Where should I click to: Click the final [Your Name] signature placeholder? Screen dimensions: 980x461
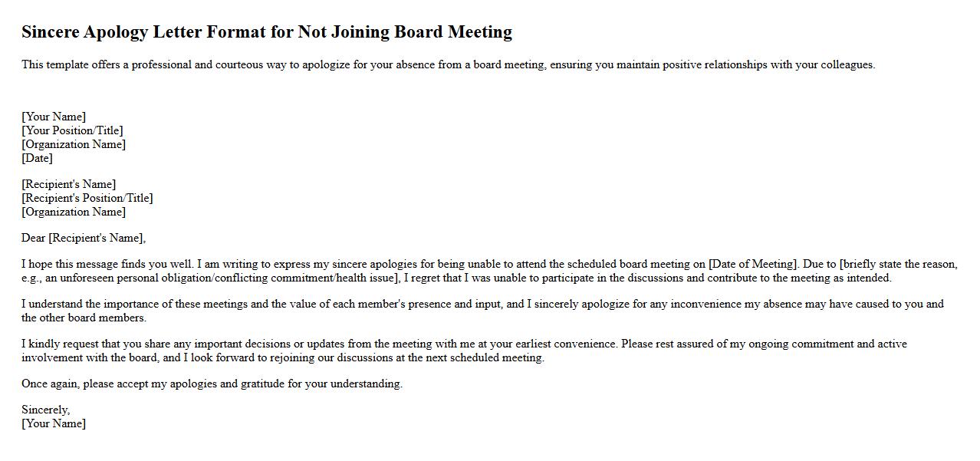(x=54, y=423)
